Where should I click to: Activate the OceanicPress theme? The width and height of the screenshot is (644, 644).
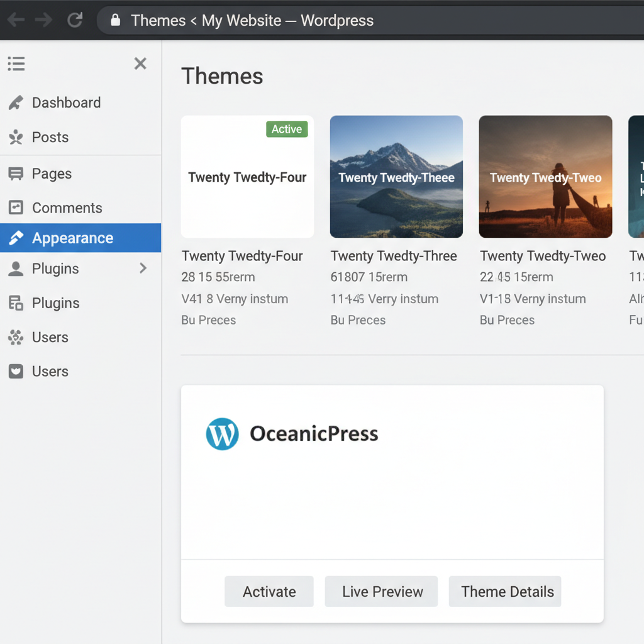tap(269, 591)
